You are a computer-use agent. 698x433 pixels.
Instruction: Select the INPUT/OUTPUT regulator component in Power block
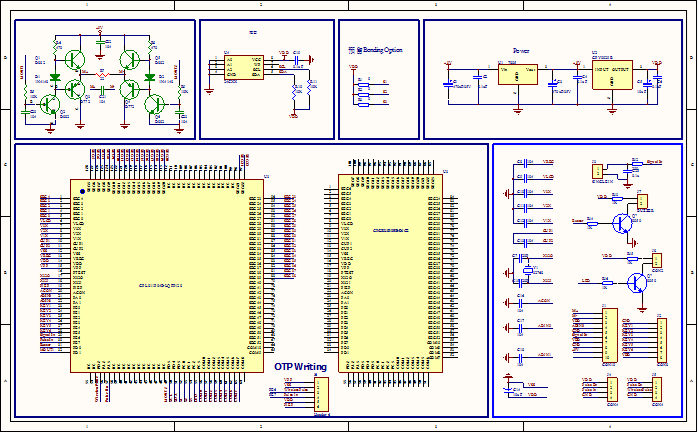(x=613, y=74)
